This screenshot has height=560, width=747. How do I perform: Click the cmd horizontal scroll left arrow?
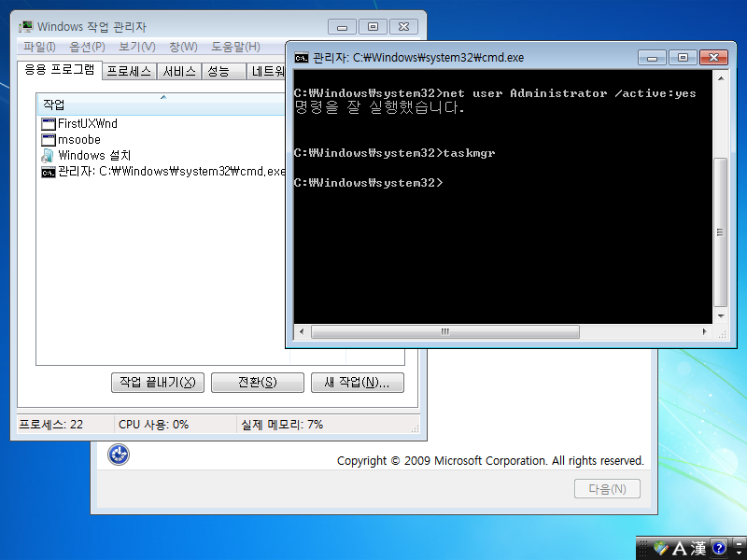pos(301,332)
